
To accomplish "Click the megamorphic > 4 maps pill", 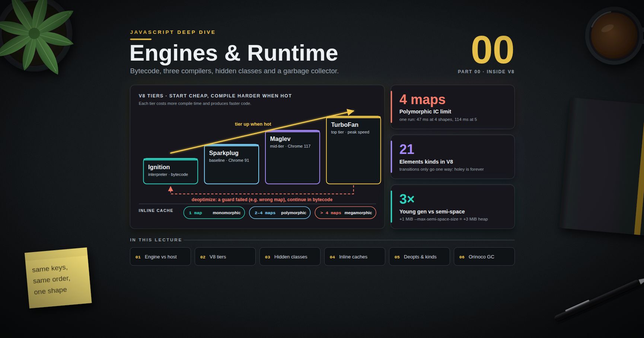I will click(x=345, y=213).
